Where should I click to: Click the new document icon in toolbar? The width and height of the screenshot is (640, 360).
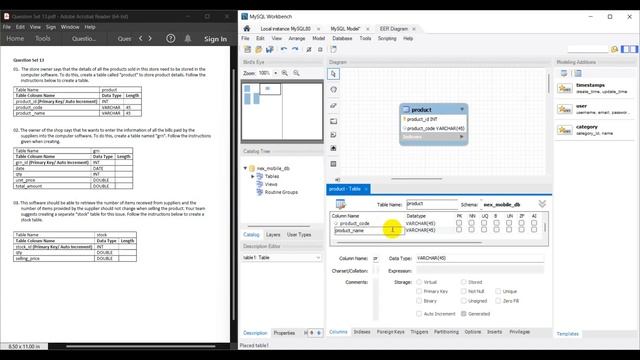click(x=333, y=49)
